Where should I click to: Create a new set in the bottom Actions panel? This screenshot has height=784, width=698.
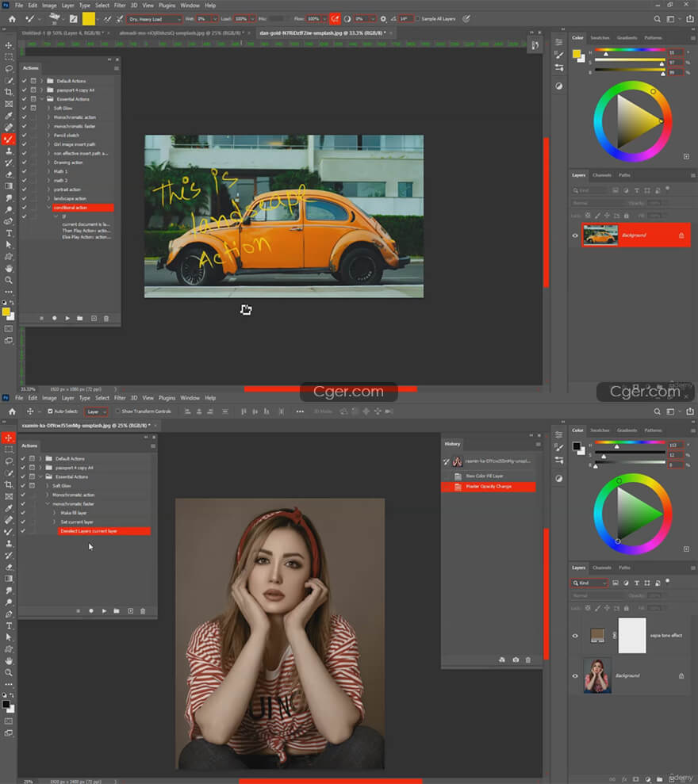pyautogui.click(x=117, y=611)
